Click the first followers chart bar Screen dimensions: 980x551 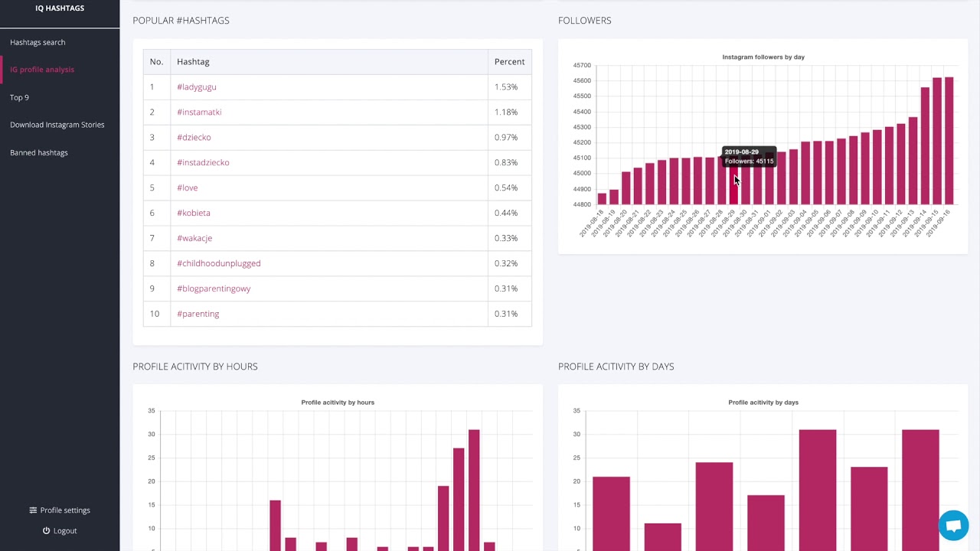coord(602,199)
